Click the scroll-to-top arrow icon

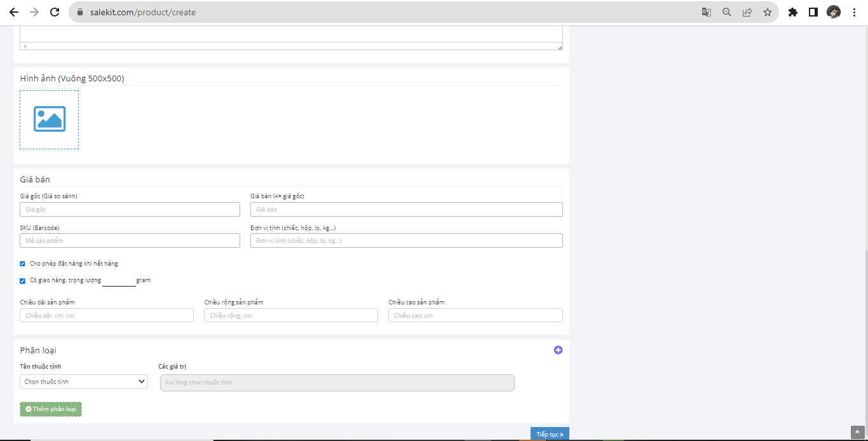[857, 432]
